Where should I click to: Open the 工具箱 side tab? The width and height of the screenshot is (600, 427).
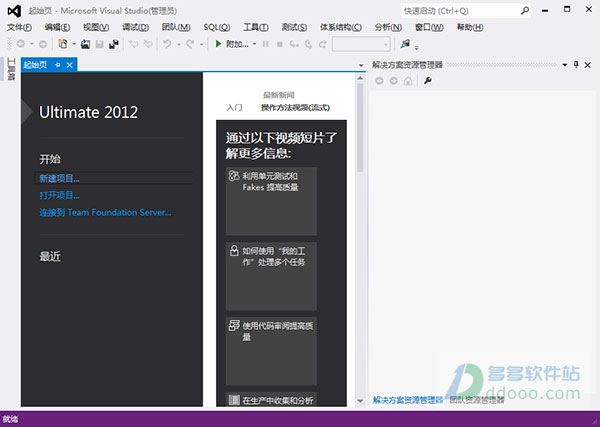point(11,69)
